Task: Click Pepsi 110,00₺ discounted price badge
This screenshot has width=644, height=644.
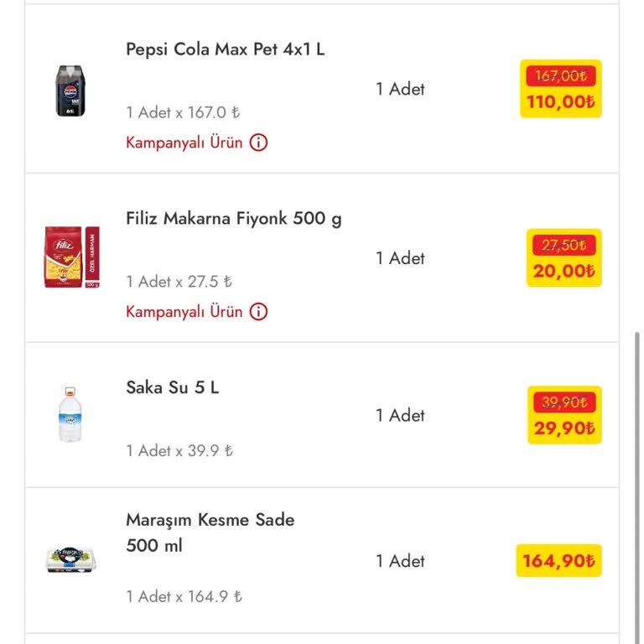Action: [561, 90]
